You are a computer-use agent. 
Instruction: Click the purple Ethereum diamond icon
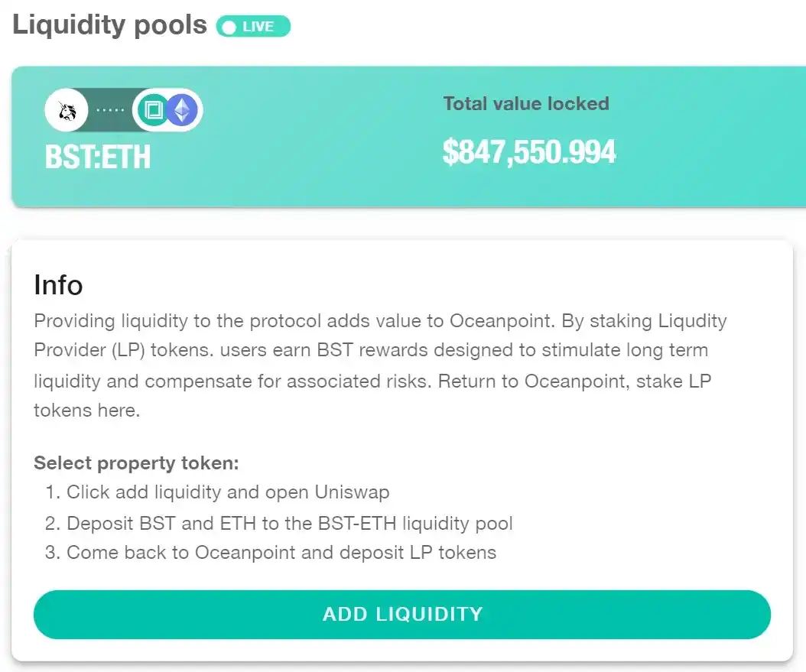coord(183,110)
